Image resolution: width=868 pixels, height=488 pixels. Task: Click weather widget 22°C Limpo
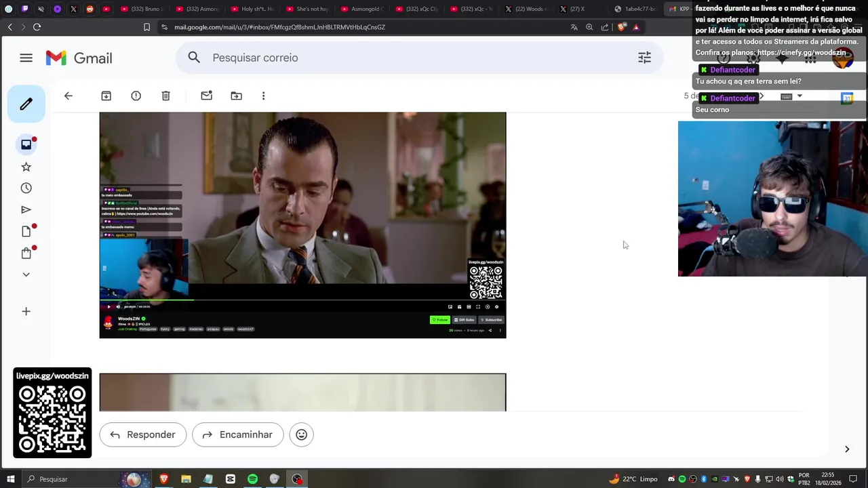coord(633,479)
